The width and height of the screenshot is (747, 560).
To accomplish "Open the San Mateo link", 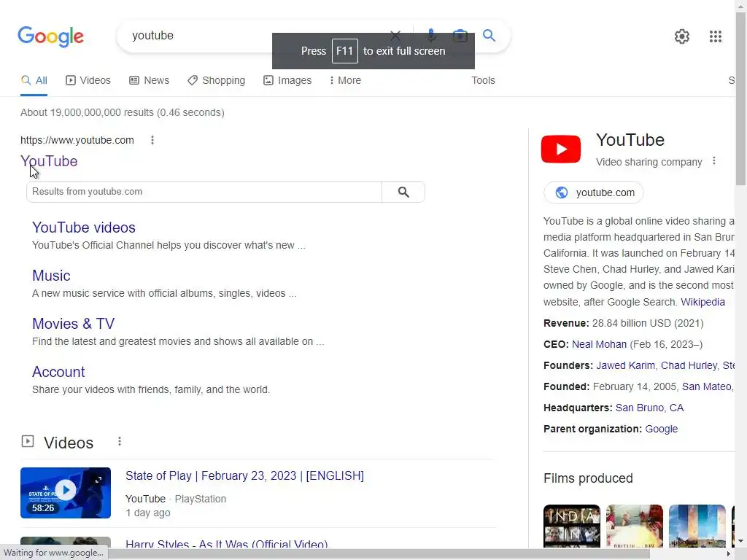I will 706,386.
